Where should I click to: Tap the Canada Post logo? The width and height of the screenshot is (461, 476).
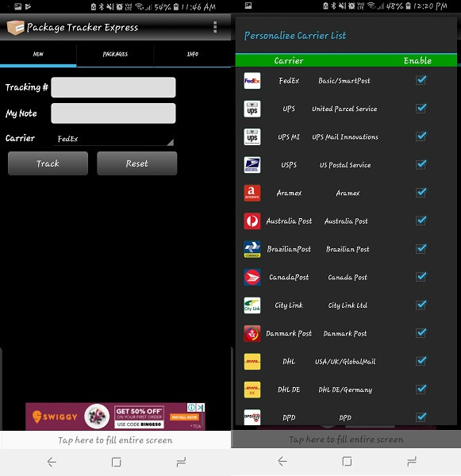click(252, 277)
